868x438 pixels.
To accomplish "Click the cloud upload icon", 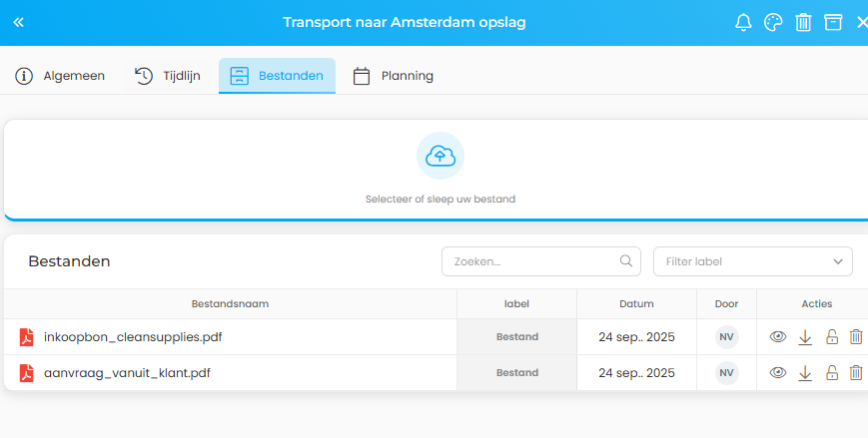I will (440, 156).
